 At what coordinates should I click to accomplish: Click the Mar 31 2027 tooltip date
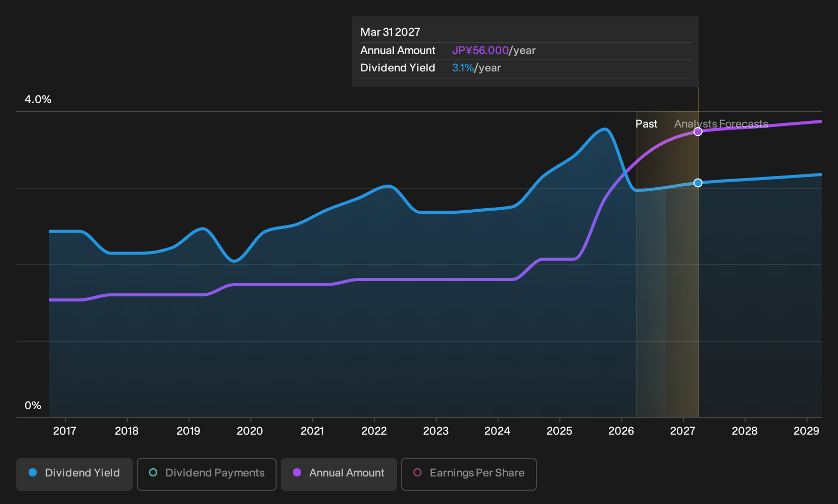pyautogui.click(x=390, y=32)
